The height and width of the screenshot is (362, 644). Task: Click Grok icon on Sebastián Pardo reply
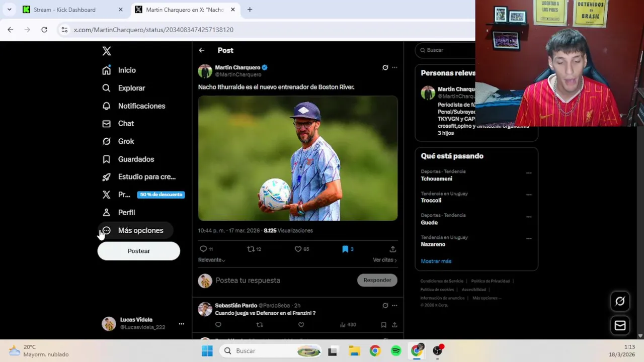(x=385, y=305)
